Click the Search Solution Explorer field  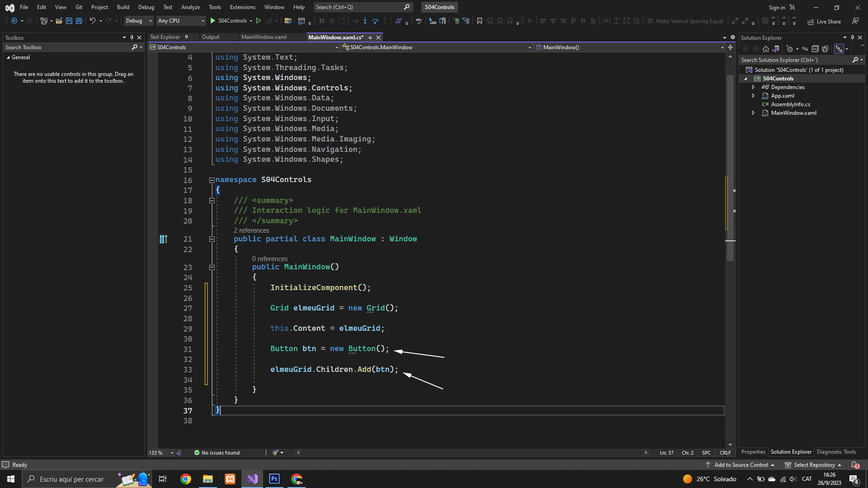(x=795, y=60)
